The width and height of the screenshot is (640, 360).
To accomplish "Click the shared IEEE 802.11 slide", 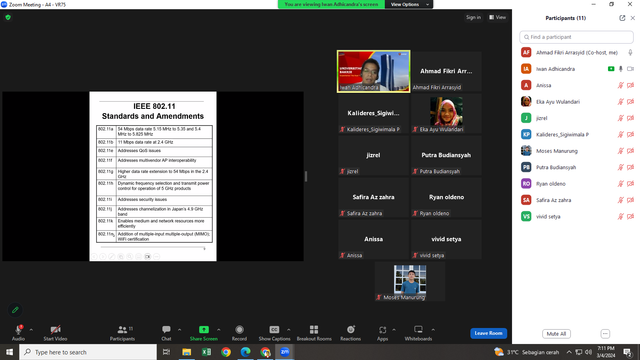I will [x=153, y=176].
